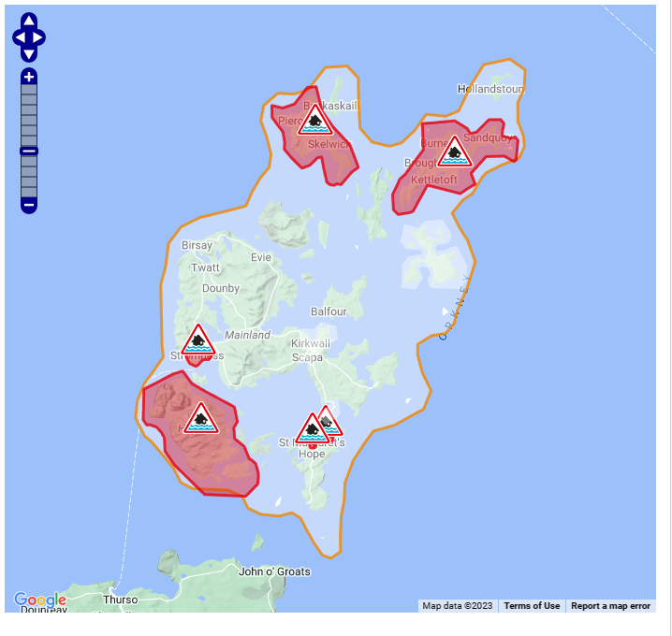This screenshot has height=636, width=672.
Task: Click the Hollandstoun place label
Action: coord(490,89)
